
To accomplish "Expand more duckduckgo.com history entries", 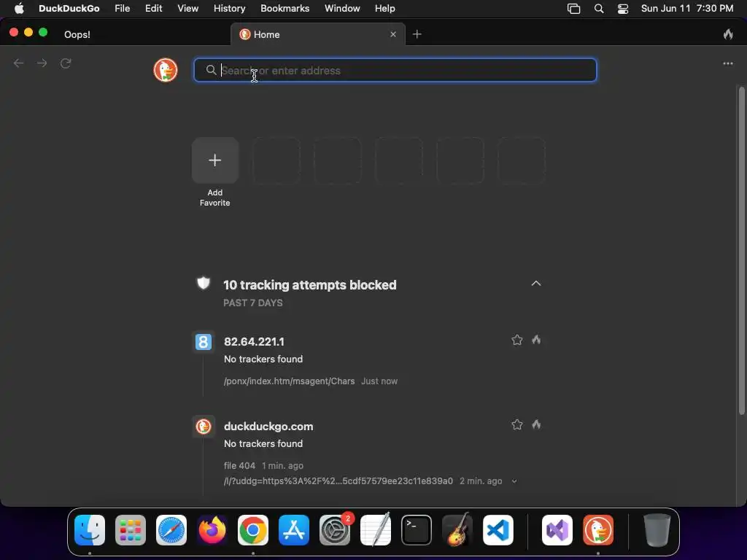I will [514, 481].
